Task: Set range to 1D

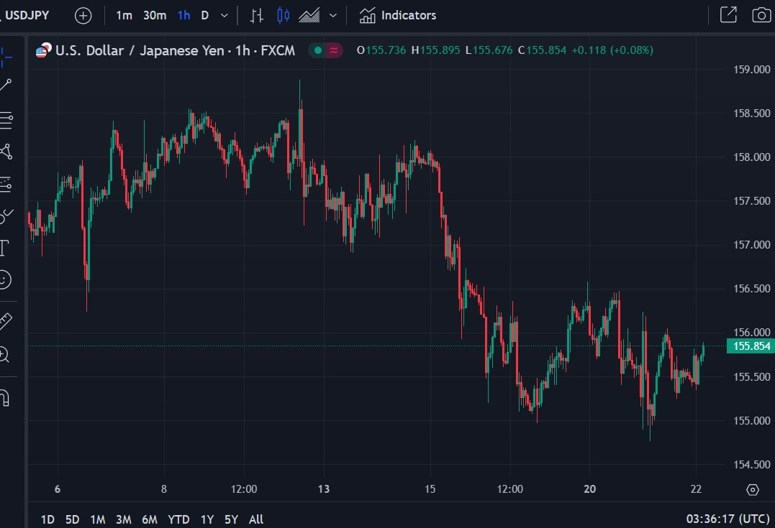Action: (47, 520)
